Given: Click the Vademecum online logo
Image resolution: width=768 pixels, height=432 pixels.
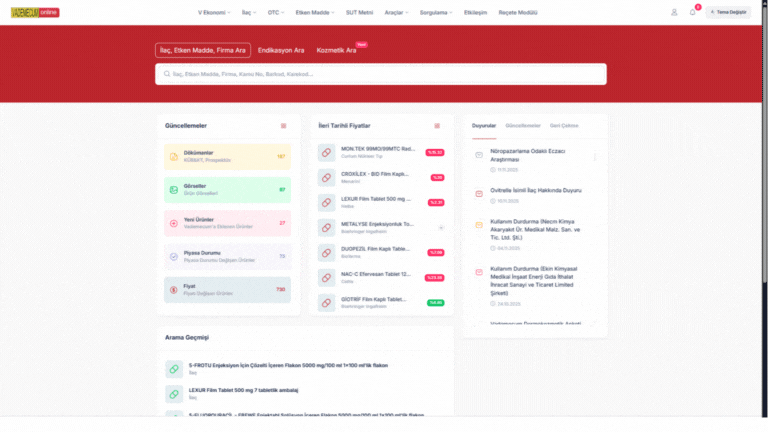Looking at the screenshot, I should point(34,12).
